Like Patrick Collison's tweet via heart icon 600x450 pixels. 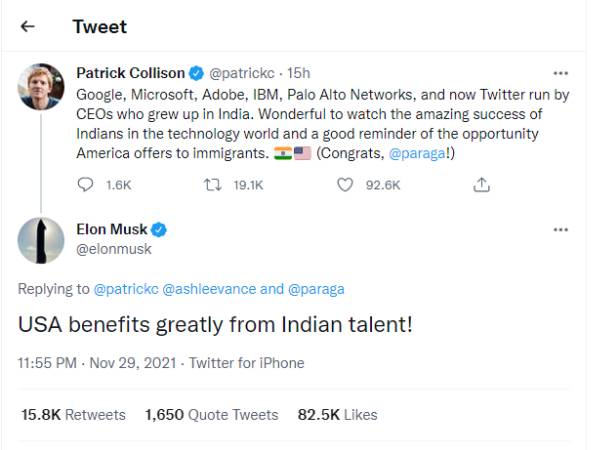coord(345,184)
